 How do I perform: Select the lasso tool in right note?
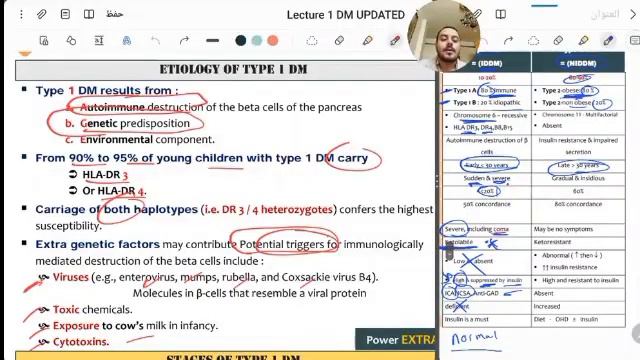pos(533,41)
